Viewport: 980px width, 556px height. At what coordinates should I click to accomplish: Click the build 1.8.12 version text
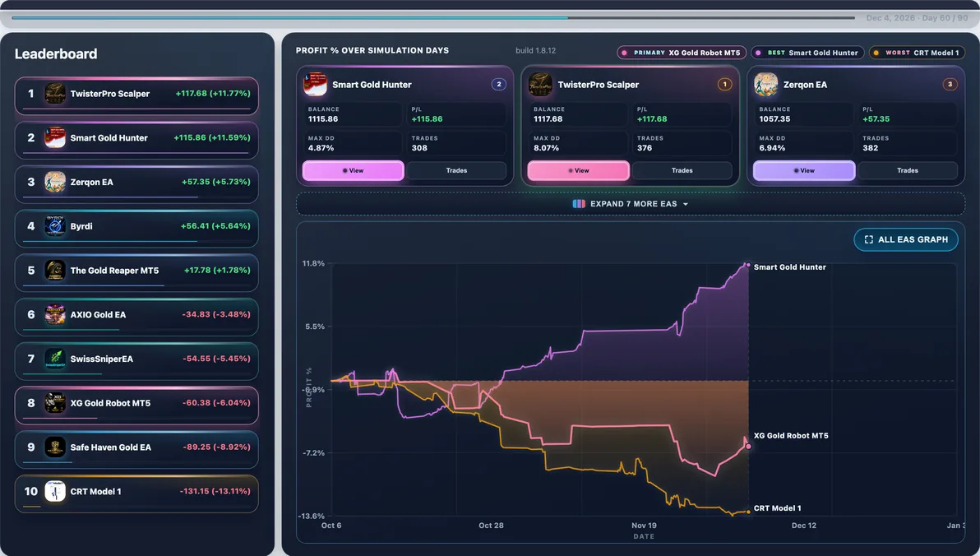535,51
